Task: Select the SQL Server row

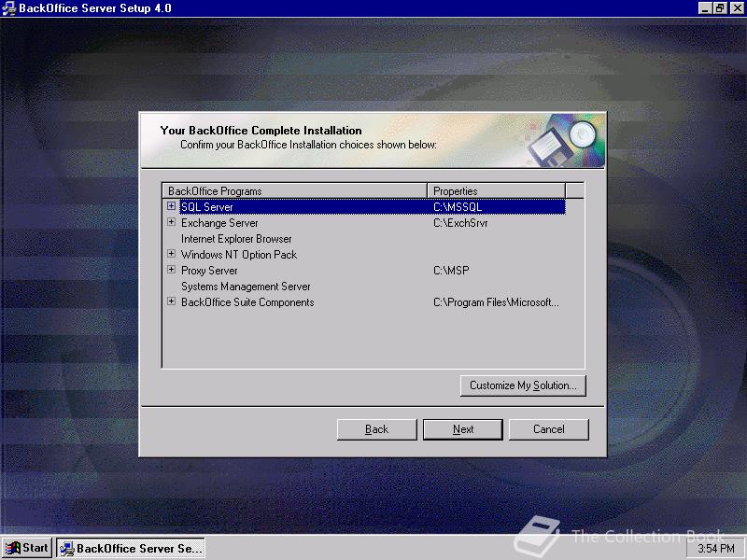Action: pos(373,206)
